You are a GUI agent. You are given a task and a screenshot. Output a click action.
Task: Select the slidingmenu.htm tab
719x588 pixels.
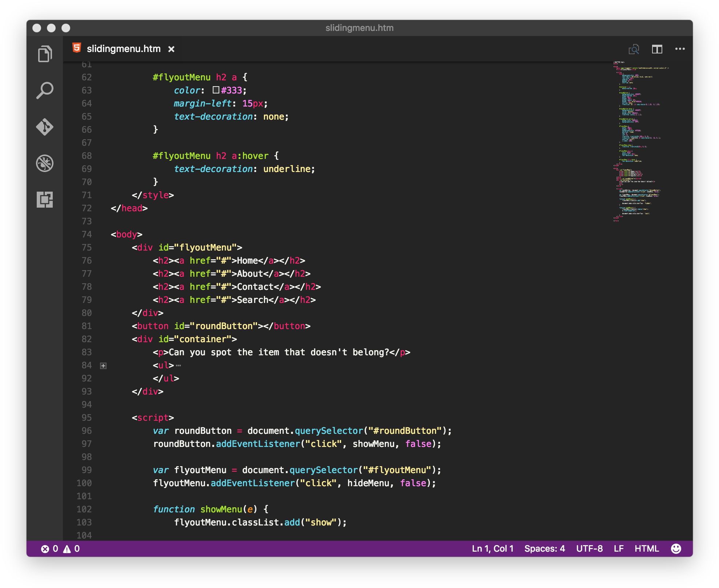click(x=123, y=49)
